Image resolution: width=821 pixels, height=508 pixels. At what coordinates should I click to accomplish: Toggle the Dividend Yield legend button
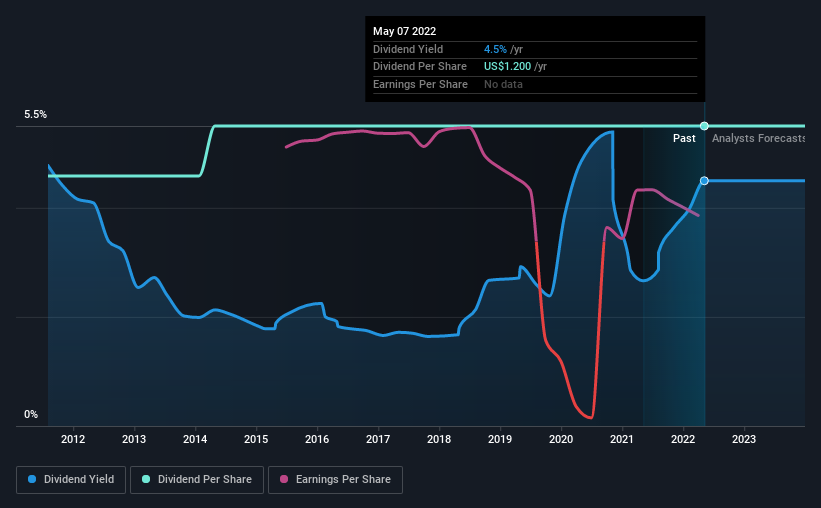click(x=71, y=480)
